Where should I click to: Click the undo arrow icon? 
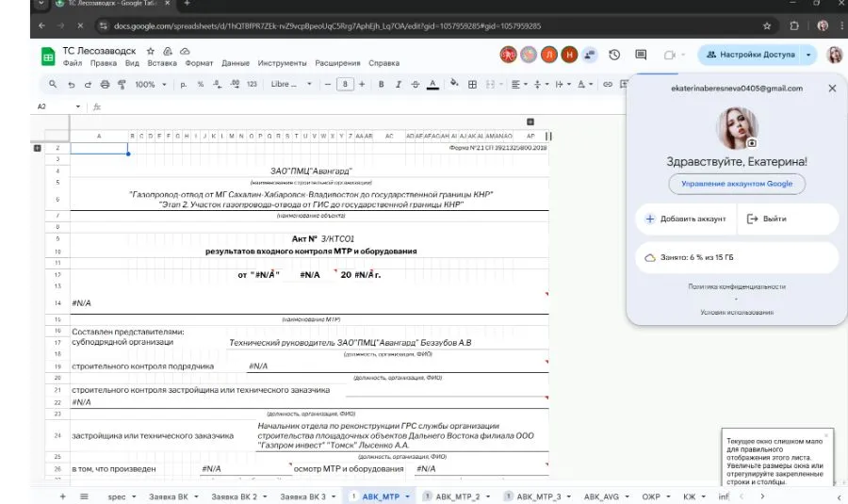(71, 85)
